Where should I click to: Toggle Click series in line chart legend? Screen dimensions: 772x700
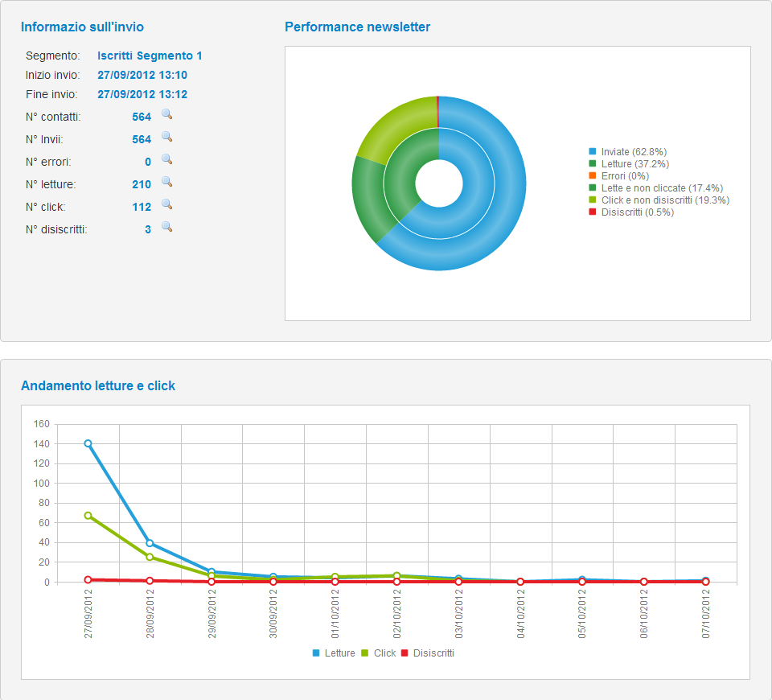[x=379, y=653]
